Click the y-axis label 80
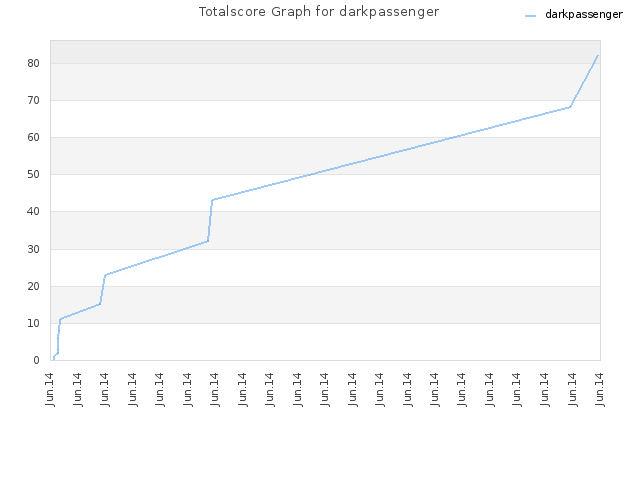 point(33,63)
